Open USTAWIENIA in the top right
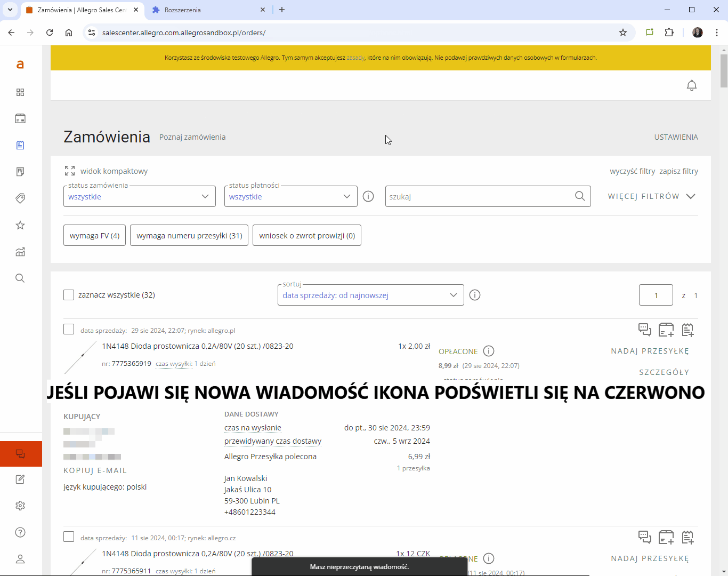Viewport: 728px width, 576px height. point(676,137)
